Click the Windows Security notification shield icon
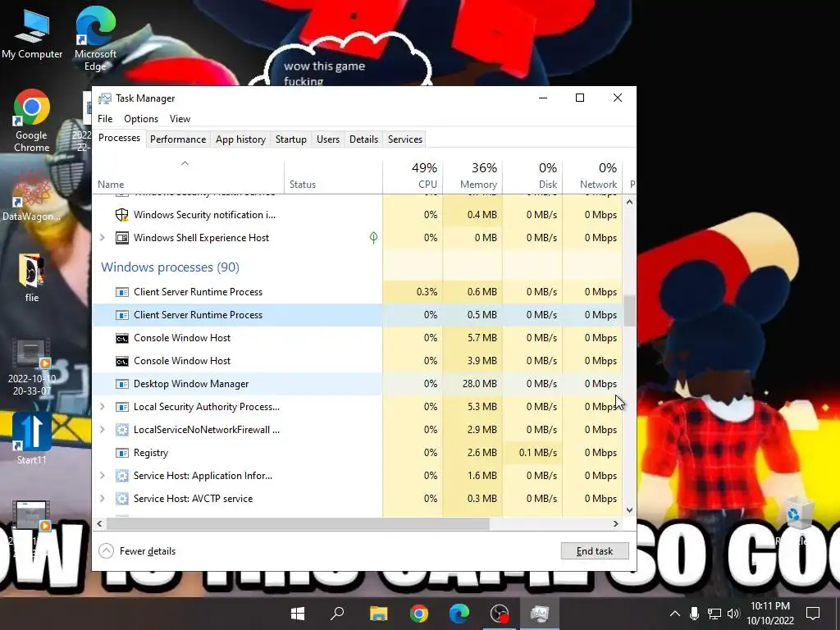840x630 pixels. pos(122,215)
